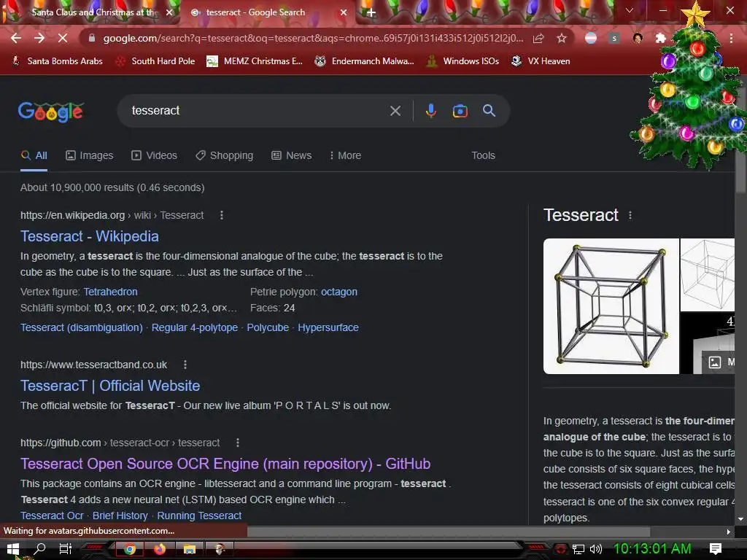747x560 pixels.
Task: Open Task View on the taskbar
Action: 65,549
